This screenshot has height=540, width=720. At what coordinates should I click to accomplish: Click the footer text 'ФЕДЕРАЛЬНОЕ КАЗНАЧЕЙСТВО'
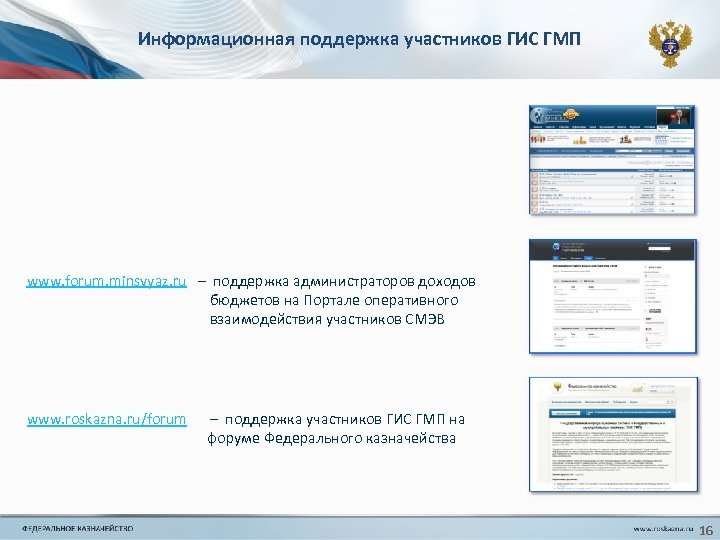[78, 529]
